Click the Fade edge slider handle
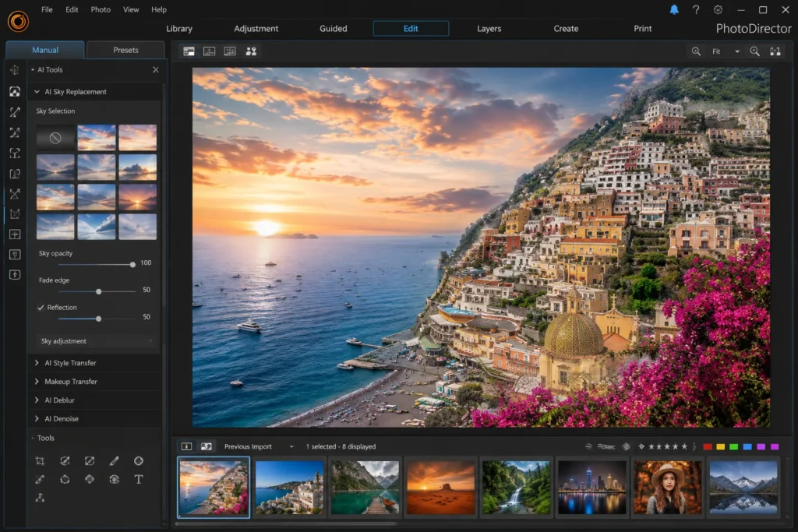Image resolution: width=798 pixels, height=532 pixels. (99, 291)
